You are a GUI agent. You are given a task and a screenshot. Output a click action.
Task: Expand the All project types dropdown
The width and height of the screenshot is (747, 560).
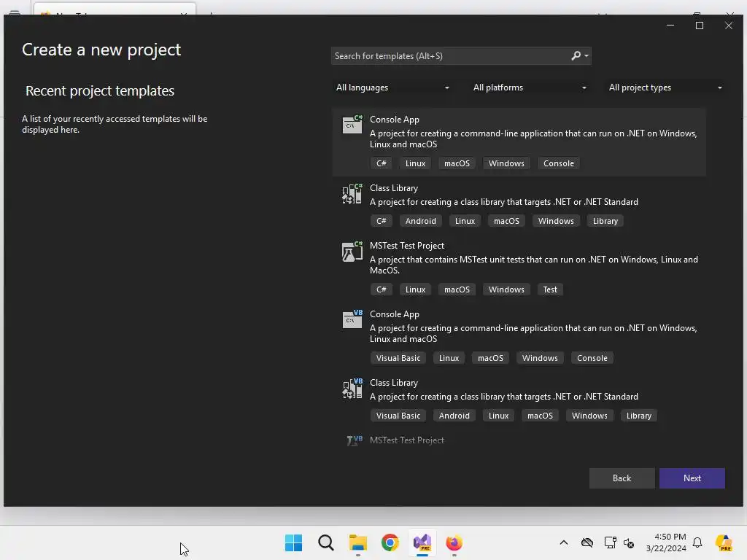tap(665, 87)
